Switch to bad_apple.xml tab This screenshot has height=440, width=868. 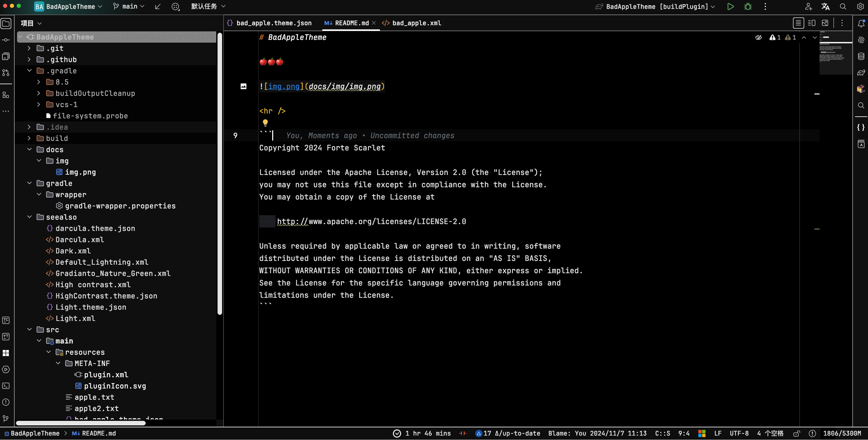coord(412,23)
